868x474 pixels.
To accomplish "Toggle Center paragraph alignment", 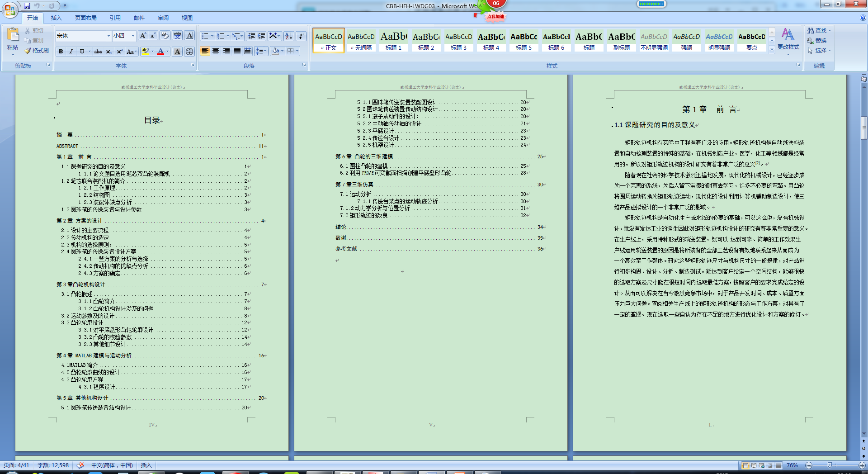I will (x=216, y=51).
